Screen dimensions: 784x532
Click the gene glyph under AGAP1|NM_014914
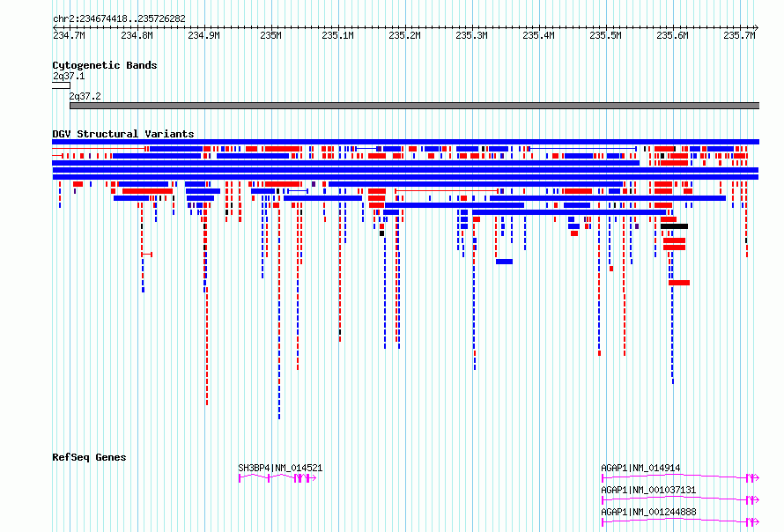pyautogui.click(x=680, y=478)
